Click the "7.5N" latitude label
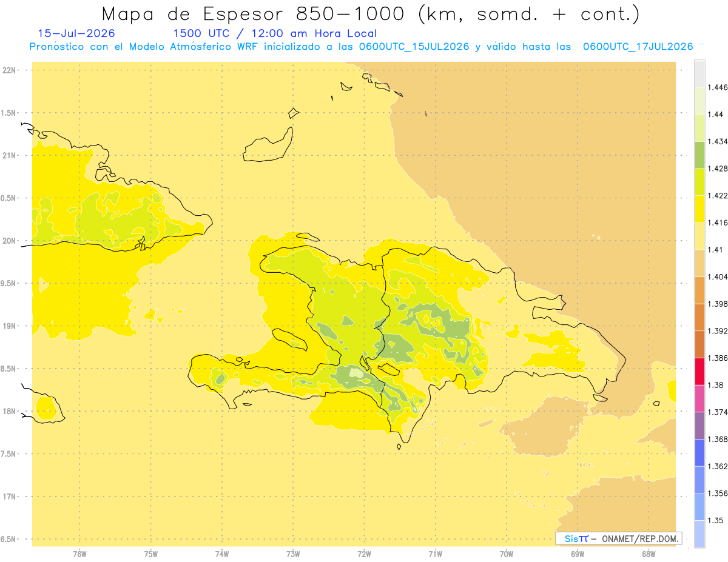728x562 pixels. click(8, 454)
